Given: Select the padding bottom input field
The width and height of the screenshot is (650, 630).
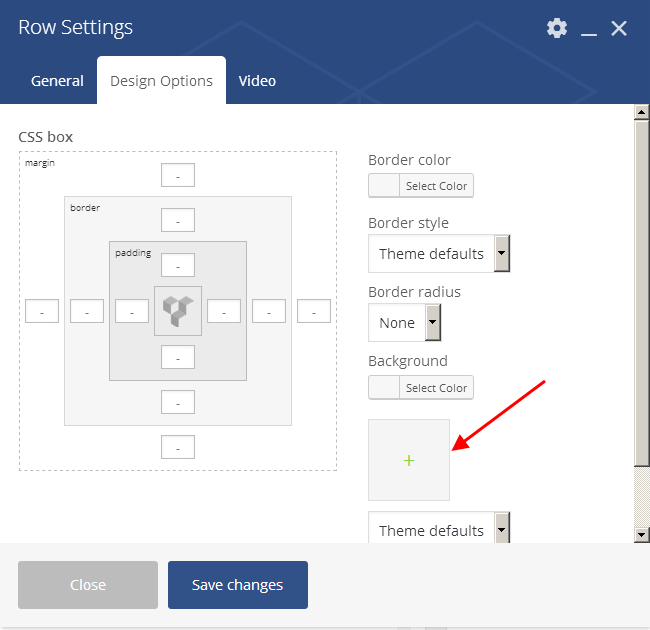Looking at the screenshot, I should click(178, 357).
